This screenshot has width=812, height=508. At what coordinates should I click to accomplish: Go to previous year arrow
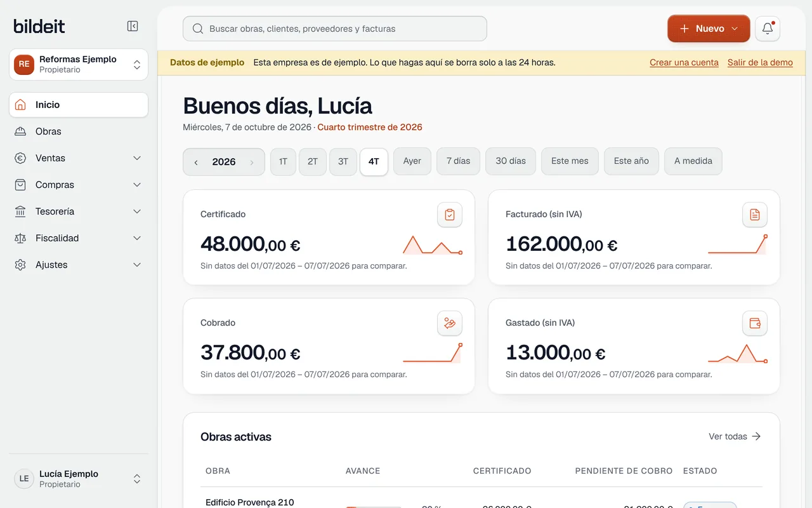[196, 162]
